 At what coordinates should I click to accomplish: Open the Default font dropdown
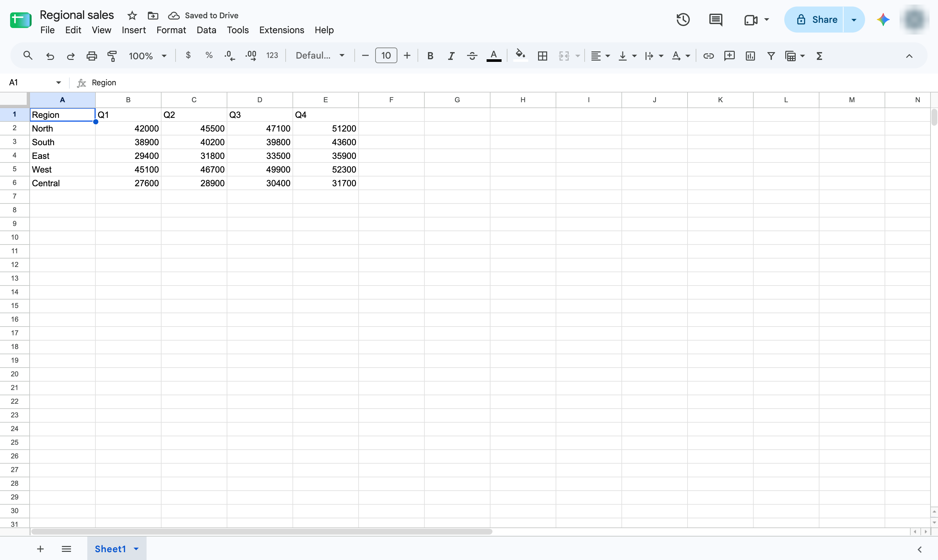(320, 56)
